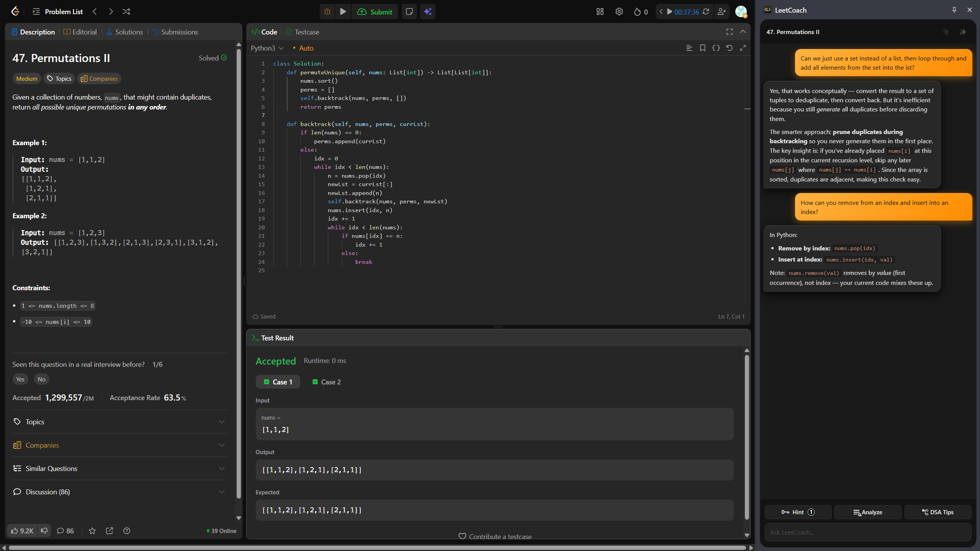
Task: Go to next problem arrow
Action: pyautogui.click(x=111, y=11)
